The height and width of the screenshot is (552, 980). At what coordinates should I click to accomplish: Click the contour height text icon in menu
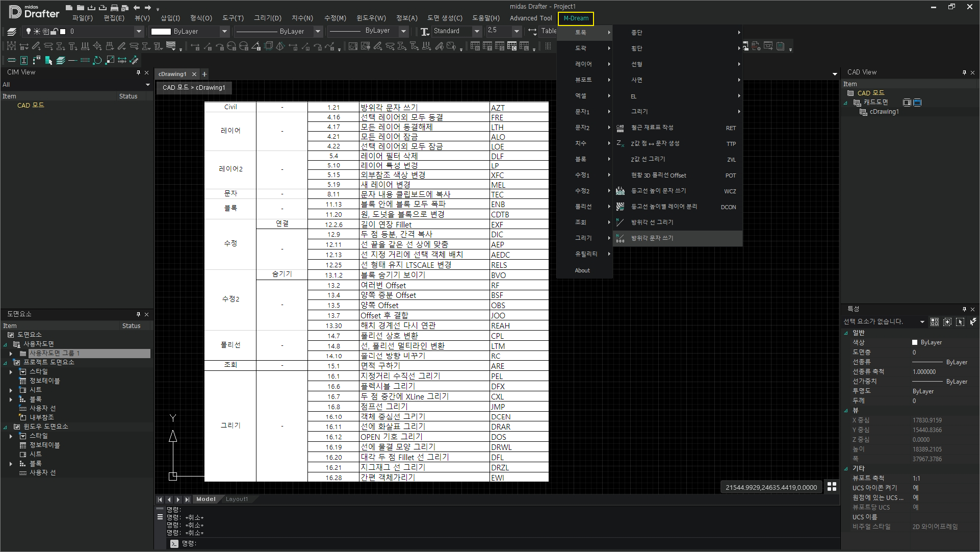(x=620, y=191)
